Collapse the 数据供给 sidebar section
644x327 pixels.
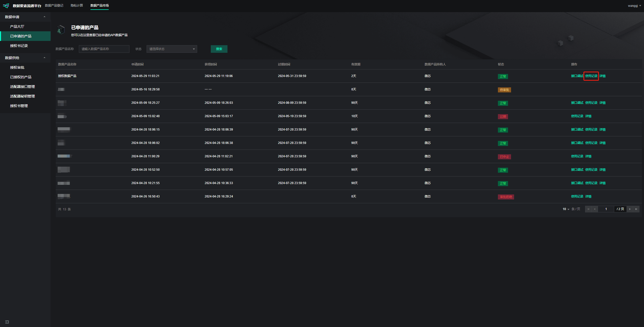pyautogui.click(x=44, y=58)
